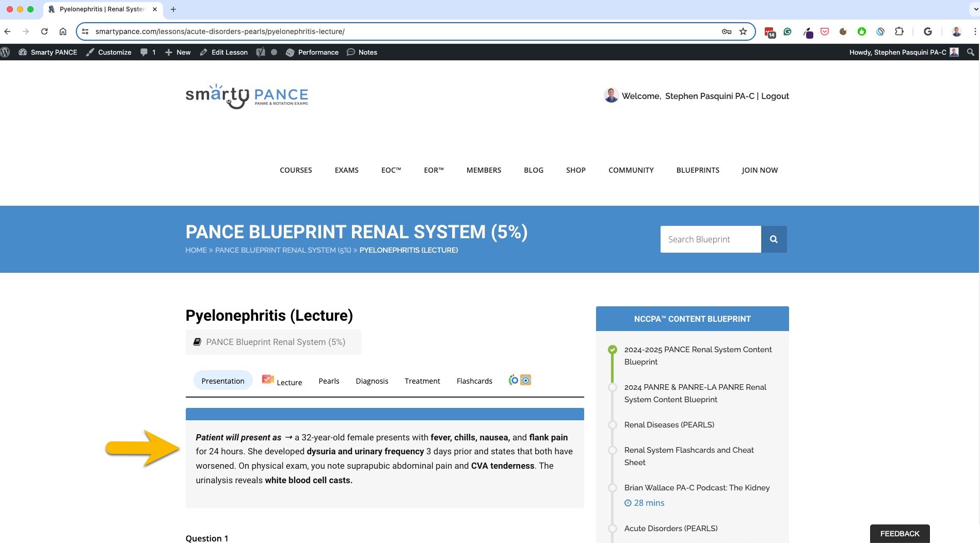The height and width of the screenshot is (543, 980).
Task: Switch to the Treatment tab
Action: click(x=422, y=381)
